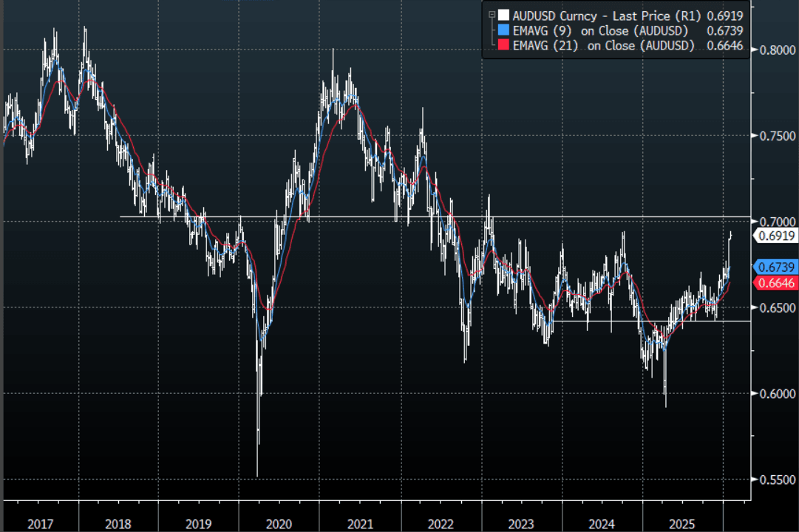Click the red 0.6646 axis price tag
This screenshot has width=799, height=532.
[x=773, y=283]
